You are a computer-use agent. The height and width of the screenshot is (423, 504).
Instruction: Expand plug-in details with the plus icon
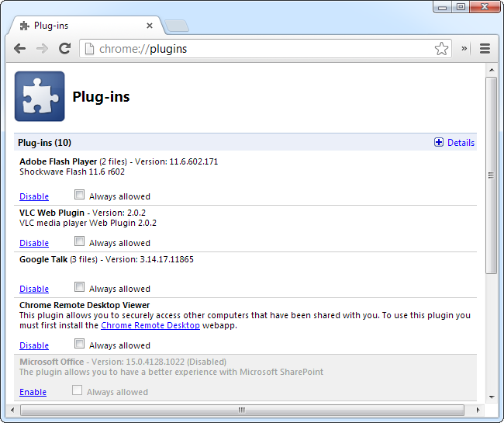(x=438, y=142)
